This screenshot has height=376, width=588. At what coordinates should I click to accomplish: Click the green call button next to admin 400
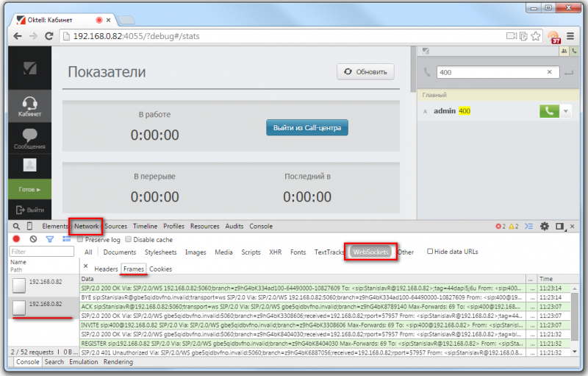tap(548, 111)
